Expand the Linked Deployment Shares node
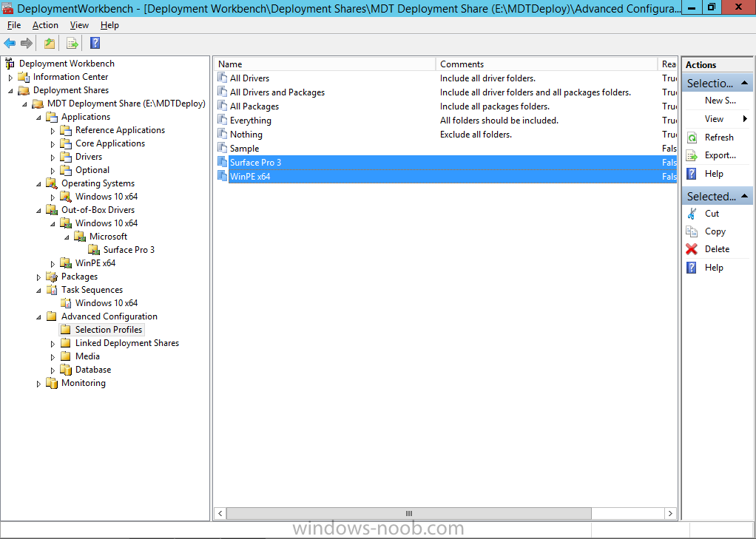Image resolution: width=756 pixels, height=539 pixels. click(x=53, y=344)
